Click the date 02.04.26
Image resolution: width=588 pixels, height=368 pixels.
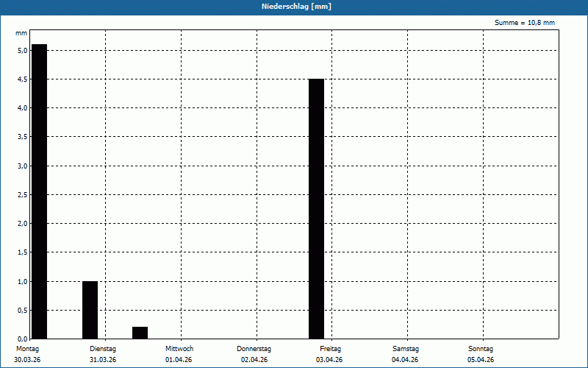pos(254,360)
